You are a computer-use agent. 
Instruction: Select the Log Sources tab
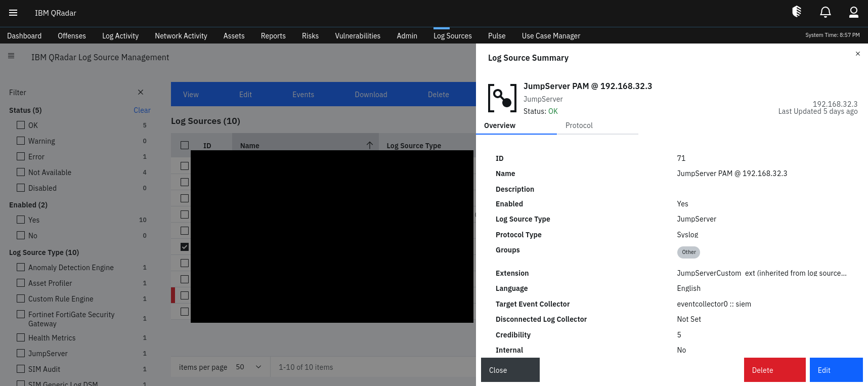[x=453, y=36]
